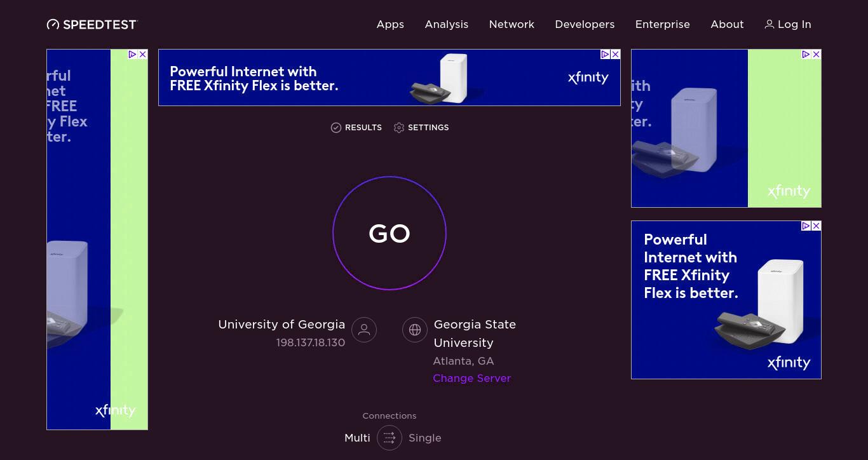Open the Enterprise menu item
This screenshot has height=460, width=868.
[663, 24]
